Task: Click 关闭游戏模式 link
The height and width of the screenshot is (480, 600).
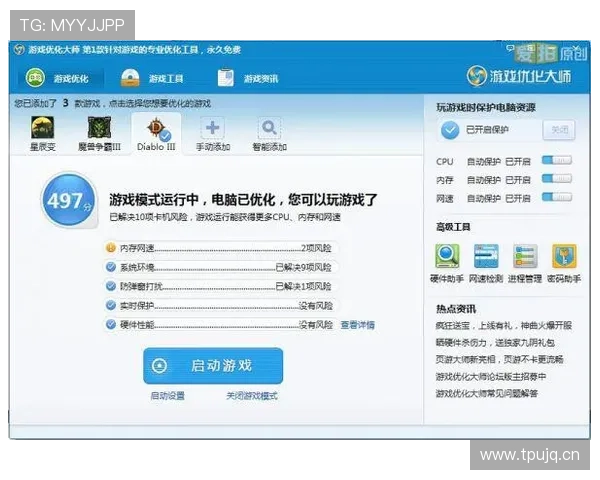Action: click(252, 395)
